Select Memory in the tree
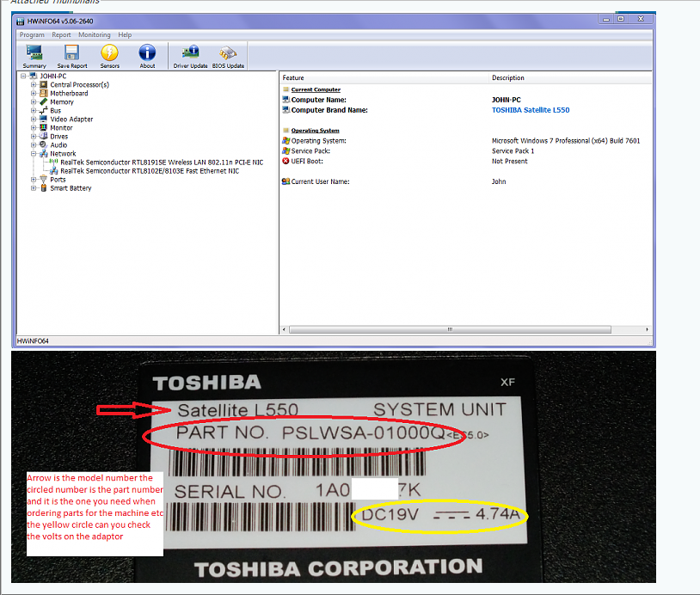 coord(62,101)
